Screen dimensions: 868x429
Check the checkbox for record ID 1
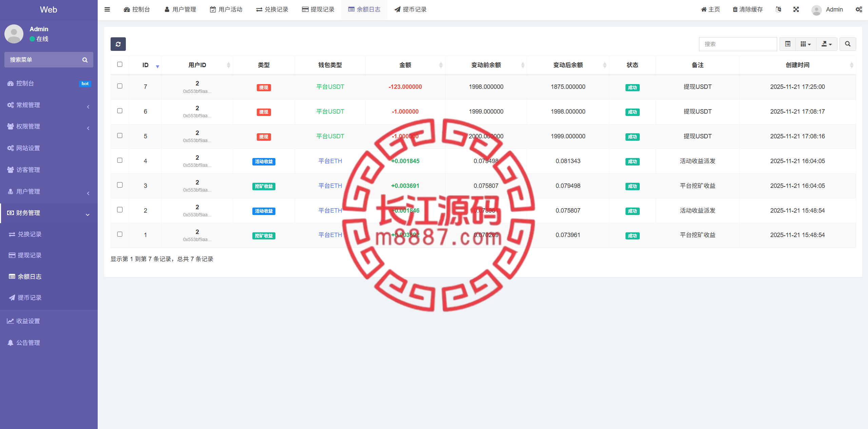coord(120,234)
